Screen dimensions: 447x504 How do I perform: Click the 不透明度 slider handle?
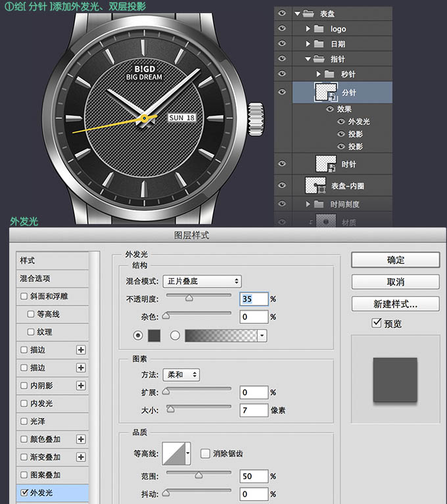coord(189,298)
